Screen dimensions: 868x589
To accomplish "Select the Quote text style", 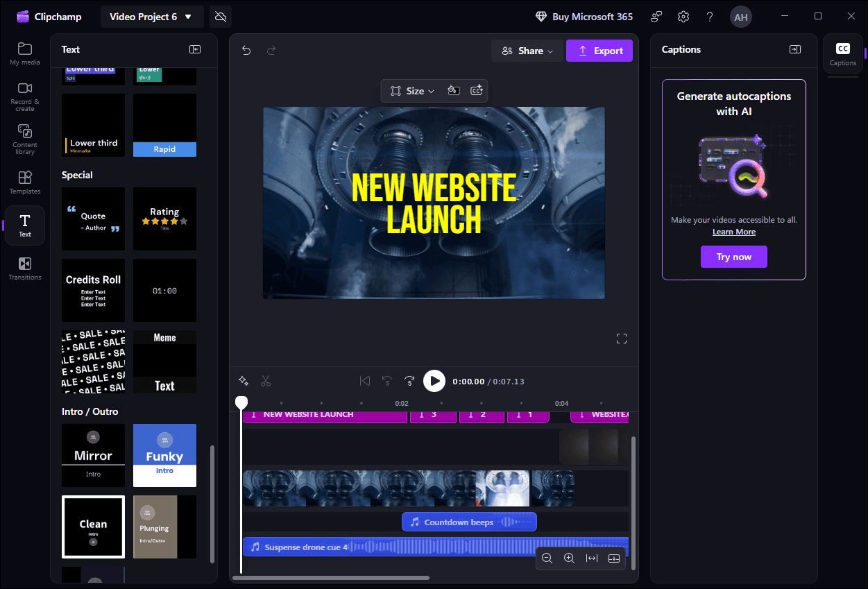I will pyautogui.click(x=94, y=219).
